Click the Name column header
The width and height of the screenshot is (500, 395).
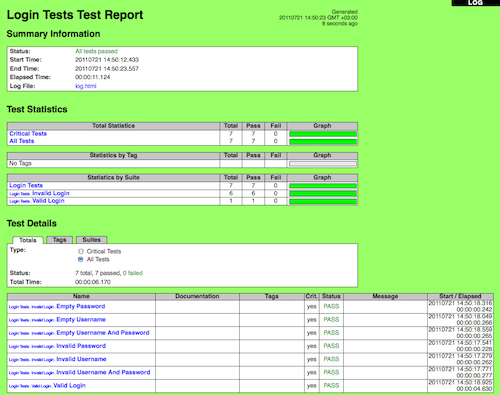(81, 296)
